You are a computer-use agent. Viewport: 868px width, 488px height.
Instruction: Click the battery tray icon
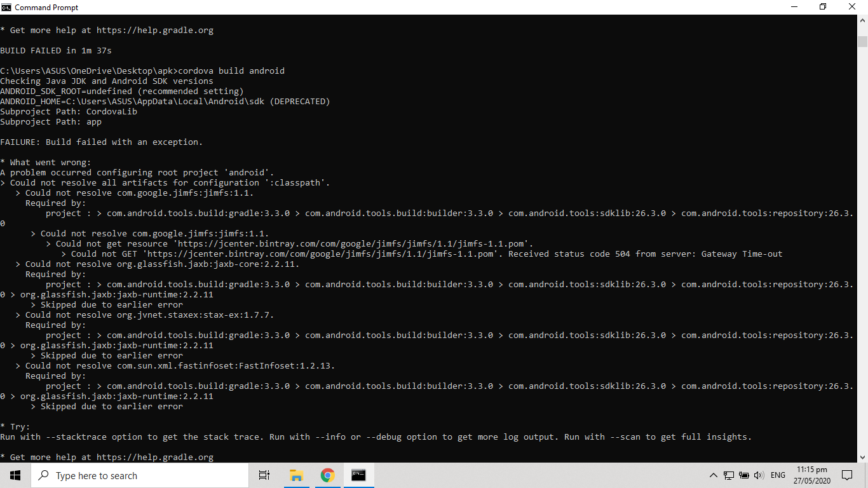pos(744,475)
